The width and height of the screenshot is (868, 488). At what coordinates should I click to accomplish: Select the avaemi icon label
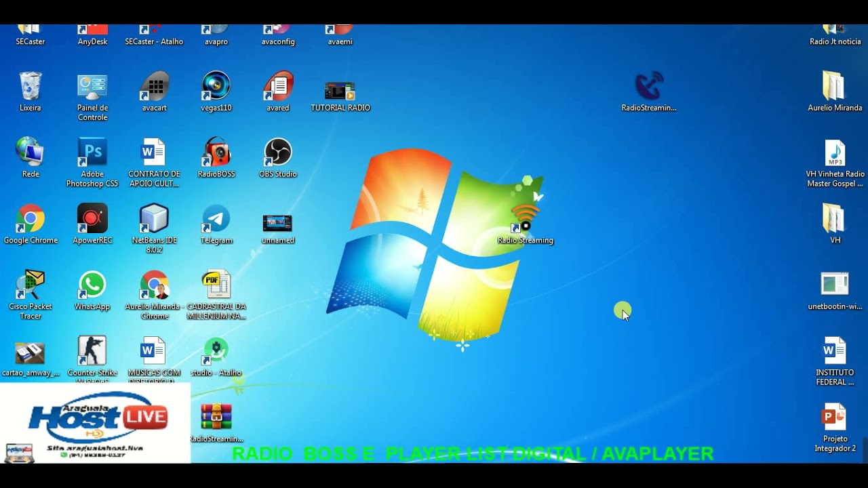(x=340, y=41)
